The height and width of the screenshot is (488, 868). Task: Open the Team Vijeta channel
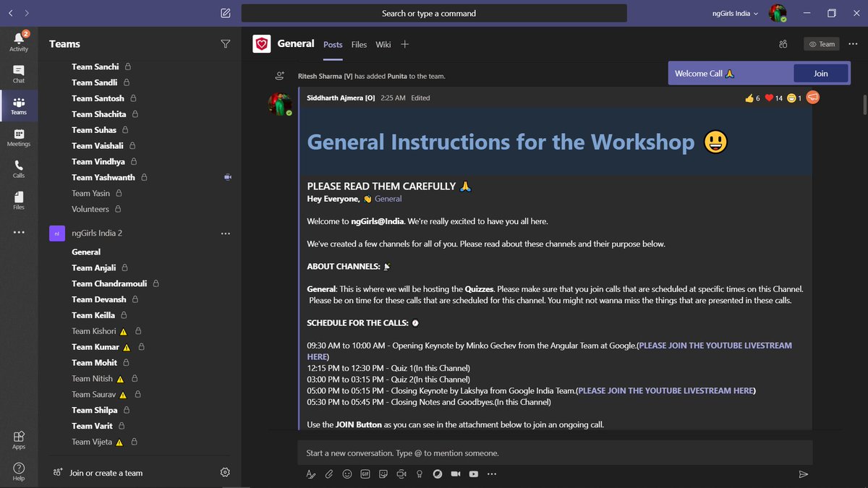91,442
